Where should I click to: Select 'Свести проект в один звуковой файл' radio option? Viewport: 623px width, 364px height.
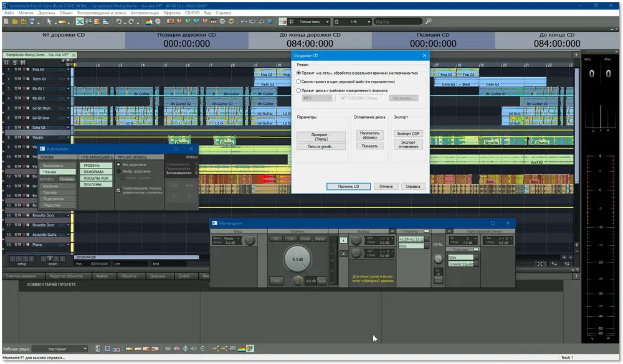click(x=298, y=82)
